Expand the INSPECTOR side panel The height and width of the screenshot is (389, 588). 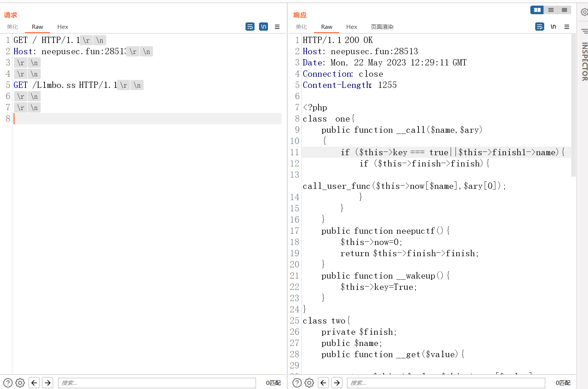point(584,62)
